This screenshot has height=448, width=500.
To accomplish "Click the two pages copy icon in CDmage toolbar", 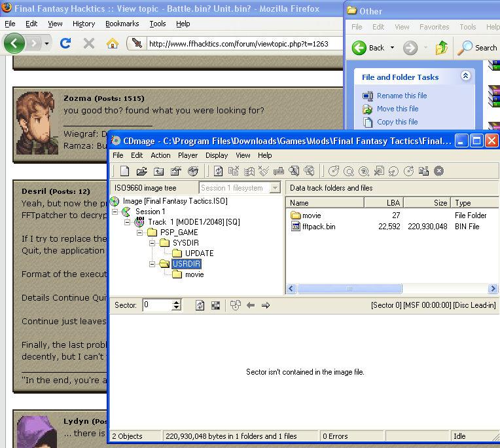I will coord(423,171).
